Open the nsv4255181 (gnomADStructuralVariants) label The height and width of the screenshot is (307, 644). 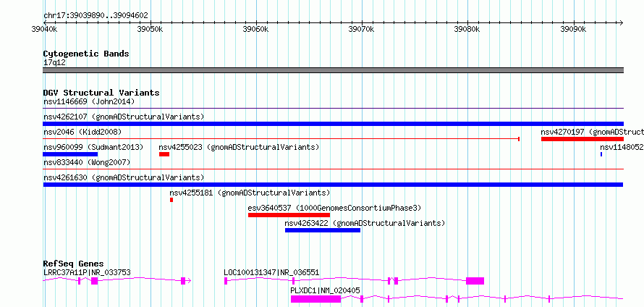(250, 193)
